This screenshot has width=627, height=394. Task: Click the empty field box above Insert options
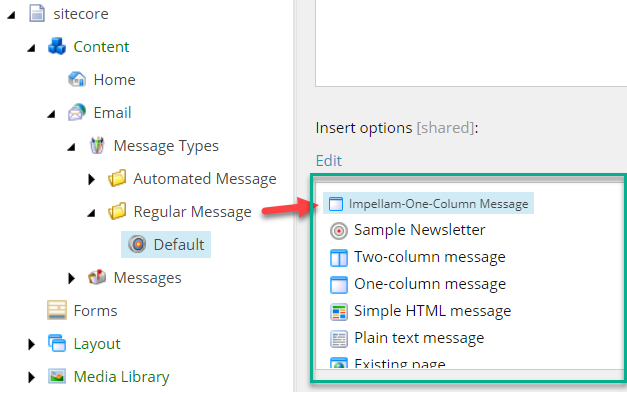[x=471, y=43]
